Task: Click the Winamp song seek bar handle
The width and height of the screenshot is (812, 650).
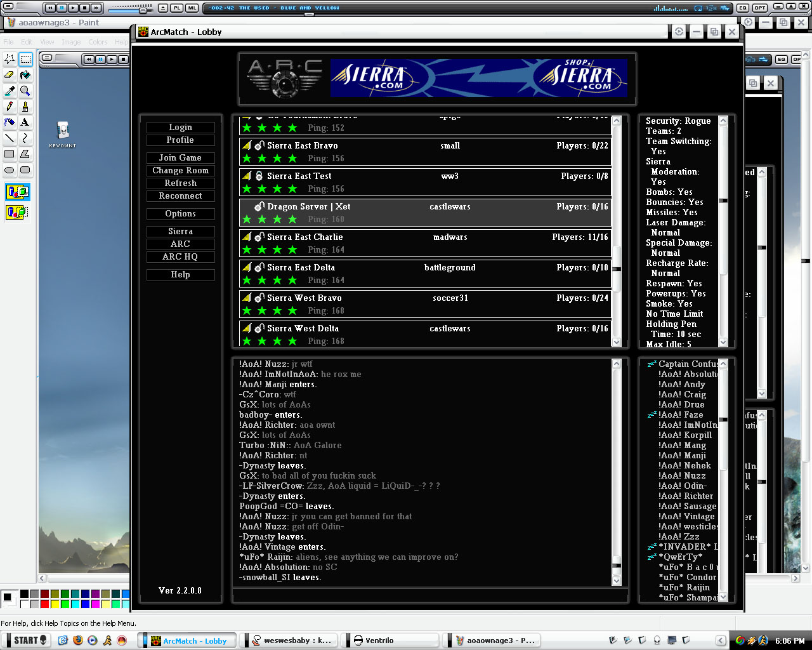Action: point(310,13)
